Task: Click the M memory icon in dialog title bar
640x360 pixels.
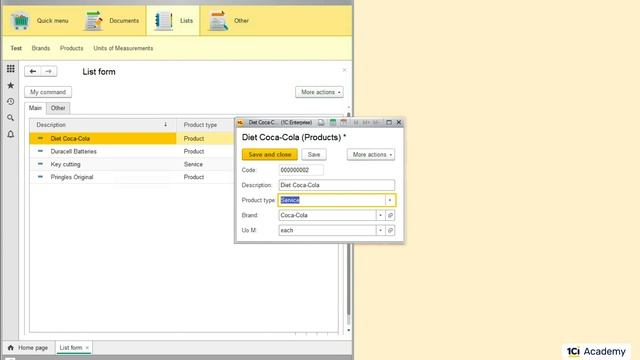Action: [x=356, y=122]
